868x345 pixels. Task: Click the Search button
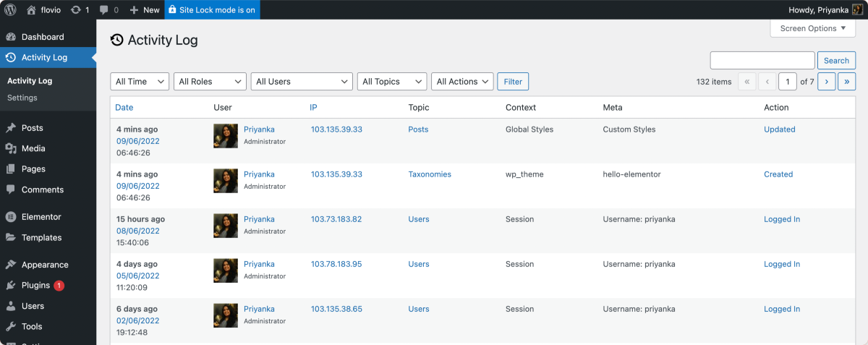pyautogui.click(x=837, y=61)
